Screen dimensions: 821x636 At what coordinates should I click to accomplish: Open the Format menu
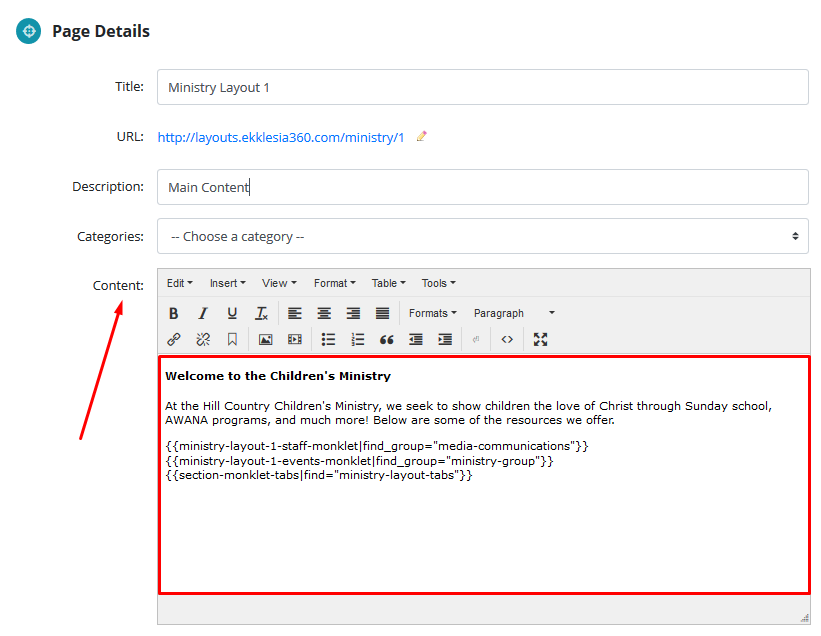(x=335, y=283)
